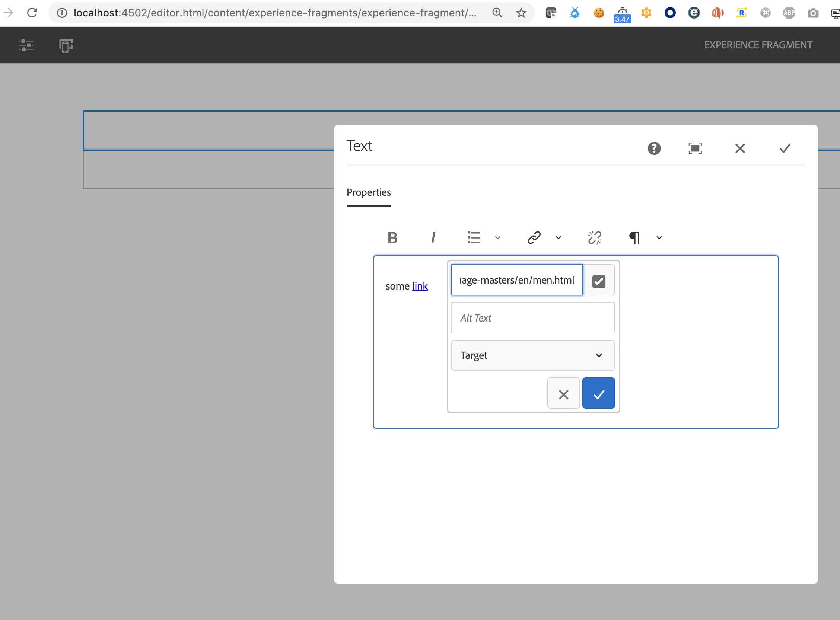Open the side panel toggle icon
840x620 pixels.
pyautogui.click(x=26, y=45)
